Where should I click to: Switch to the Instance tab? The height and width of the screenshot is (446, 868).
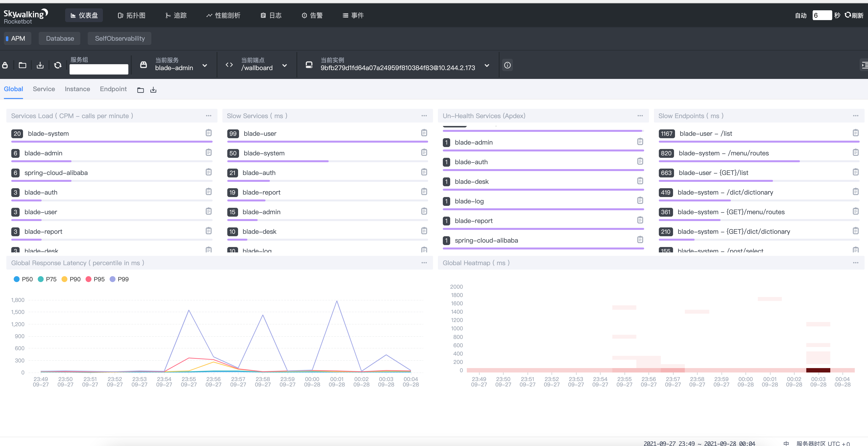click(77, 89)
